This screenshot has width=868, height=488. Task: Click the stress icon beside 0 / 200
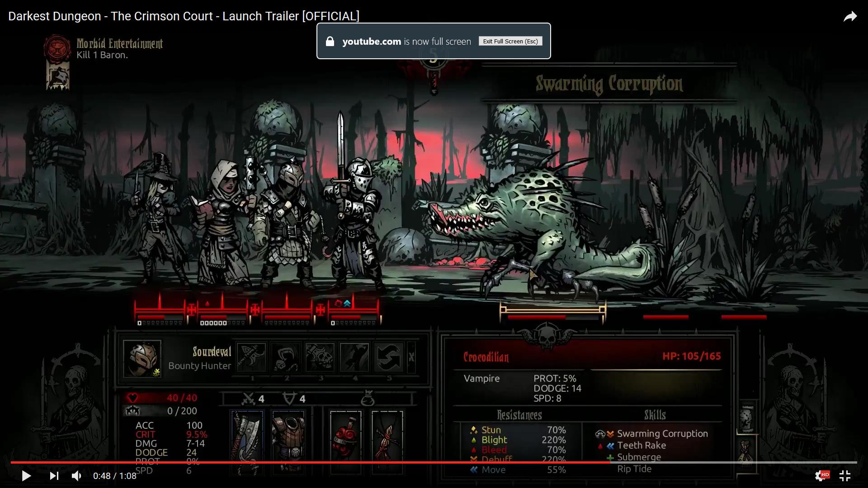(x=132, y=411)
